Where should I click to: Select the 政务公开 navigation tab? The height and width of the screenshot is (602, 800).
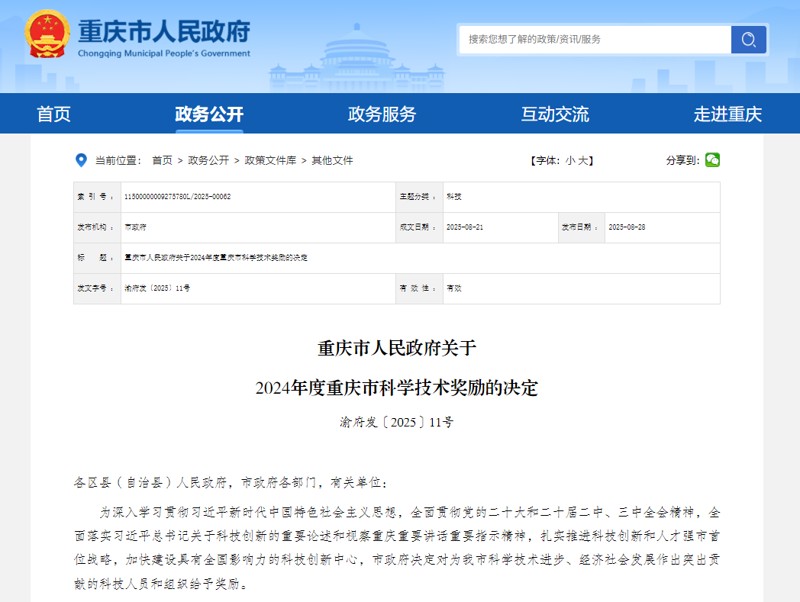(208, 114)
